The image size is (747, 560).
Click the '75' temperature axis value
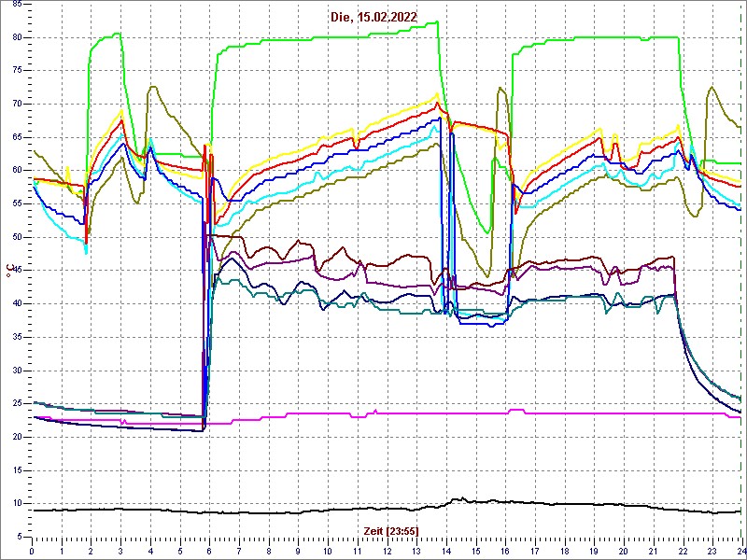click(x=16, y=71)
